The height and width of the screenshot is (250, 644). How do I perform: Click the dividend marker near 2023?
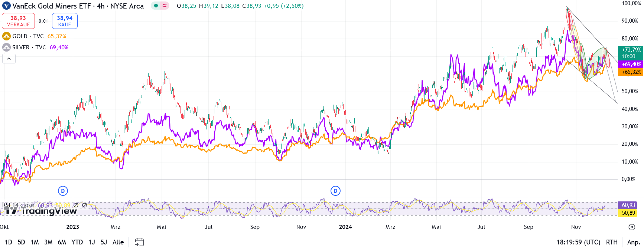pyautogui.click(x=63, y=191)
